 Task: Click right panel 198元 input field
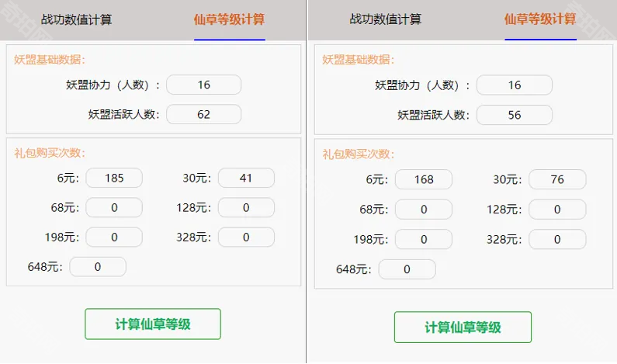tap(424, 239)
